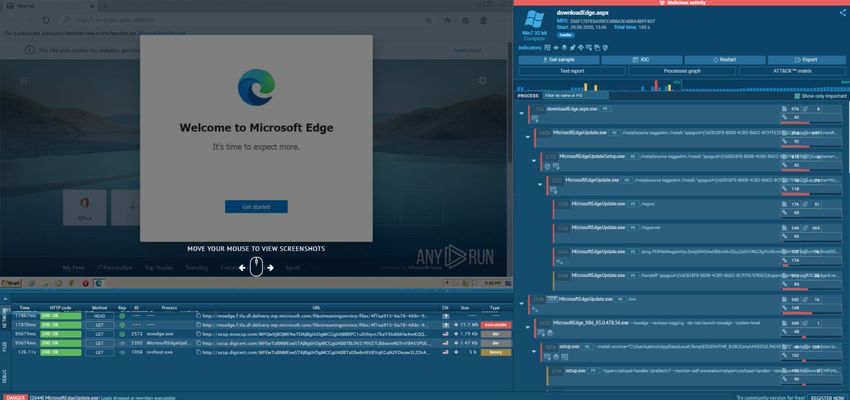
Task: Click the Type column header
Action: [x=494, y=307]
